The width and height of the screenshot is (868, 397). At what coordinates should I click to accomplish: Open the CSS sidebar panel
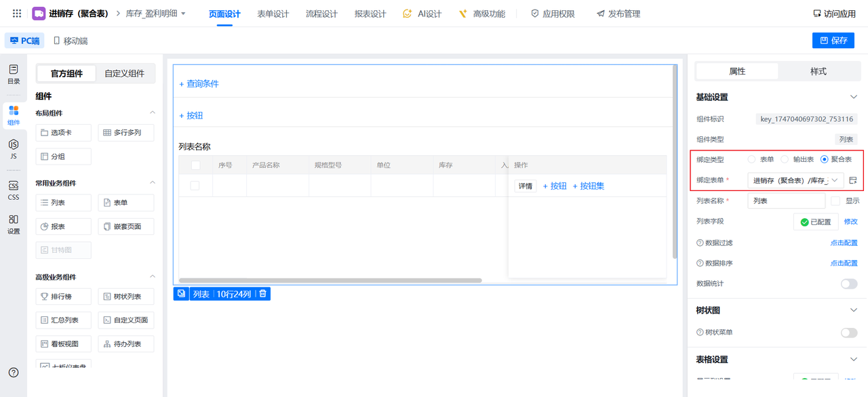pos(14,190)
